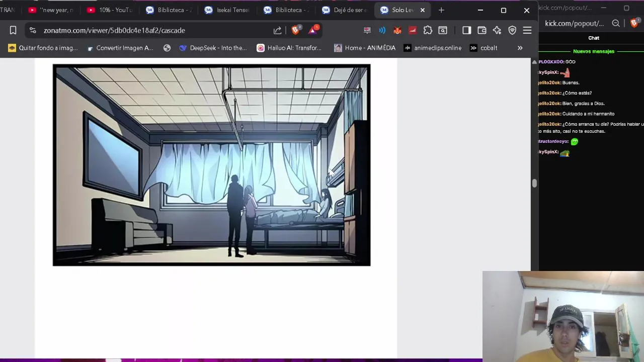Click the Kick popout address bar
Image resolution: width=644 pixels, height=362 pixels.
pyautogui.click(x=575, y=24)
